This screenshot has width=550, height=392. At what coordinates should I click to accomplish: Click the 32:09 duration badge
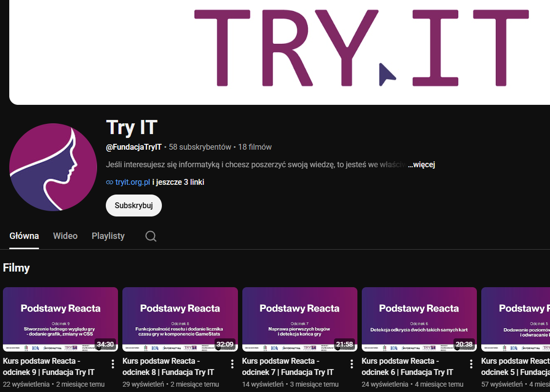pyautogui.click(x=225, y=344)
